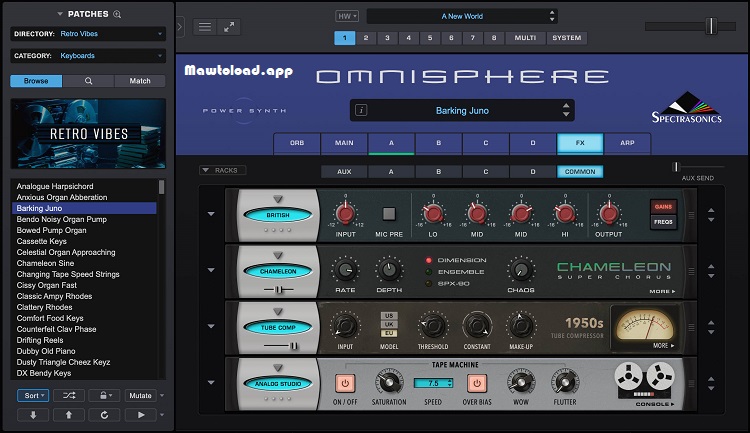Select the UK compressor model
This screenshot has width=750, height=433.
click(389, 324)
